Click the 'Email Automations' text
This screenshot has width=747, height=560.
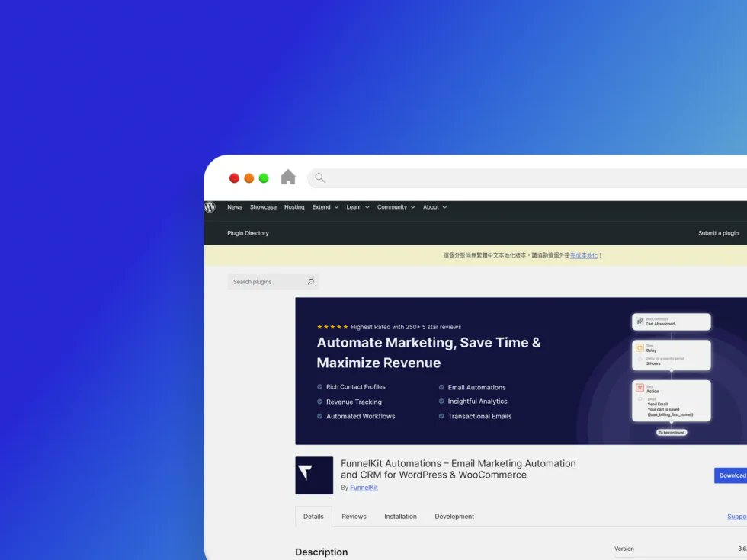click(477, 387)
